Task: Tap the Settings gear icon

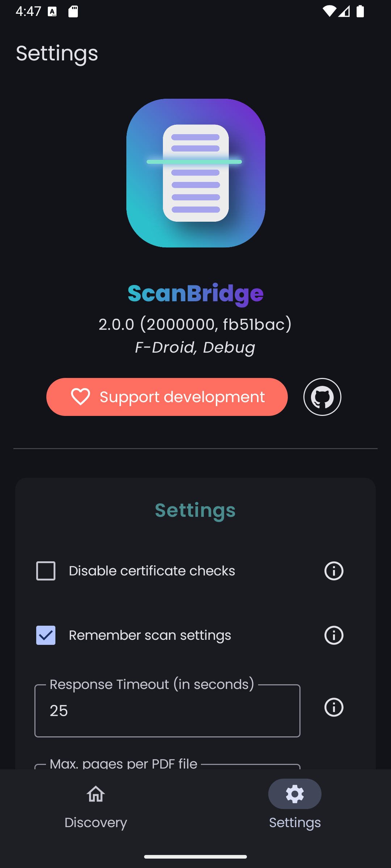Action: pos(295,794)
